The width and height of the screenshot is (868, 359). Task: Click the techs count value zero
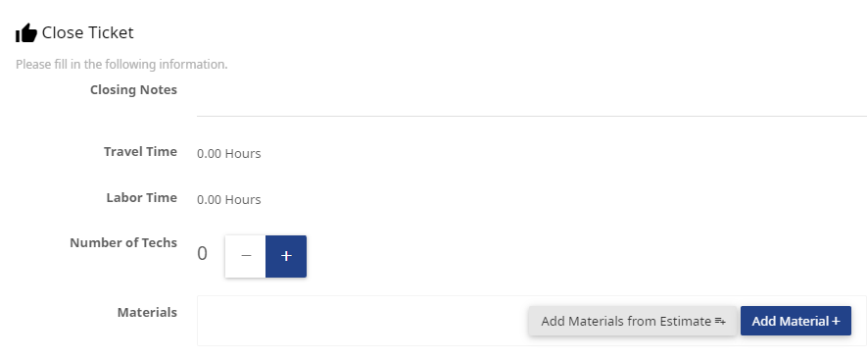point(202,254)
